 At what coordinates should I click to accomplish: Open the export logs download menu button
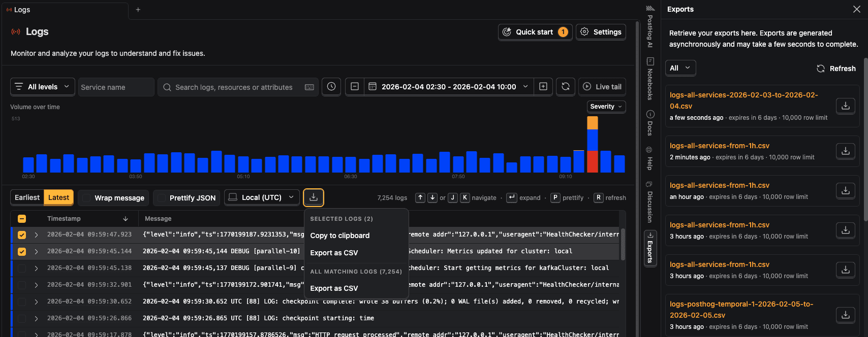[314, 197]
